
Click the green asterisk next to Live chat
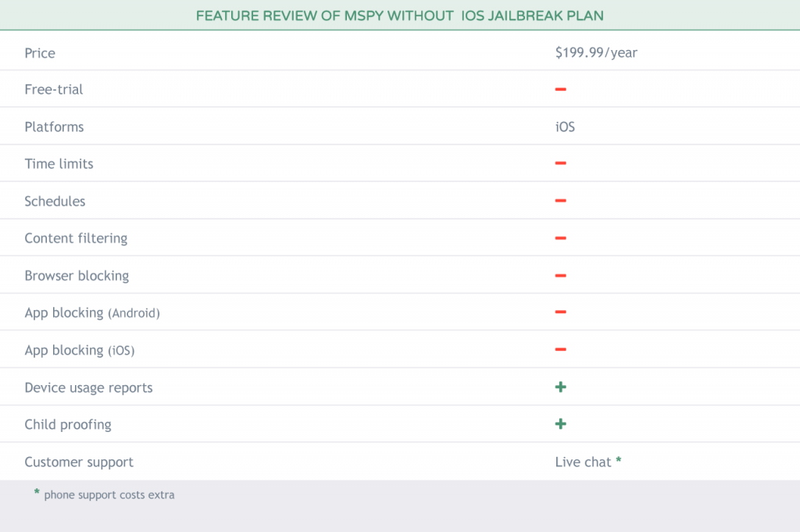tap(619, 461)
